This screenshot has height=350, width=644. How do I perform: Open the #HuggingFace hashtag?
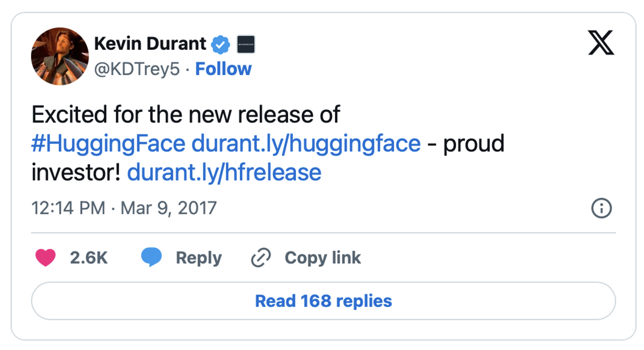click(109, 144)
